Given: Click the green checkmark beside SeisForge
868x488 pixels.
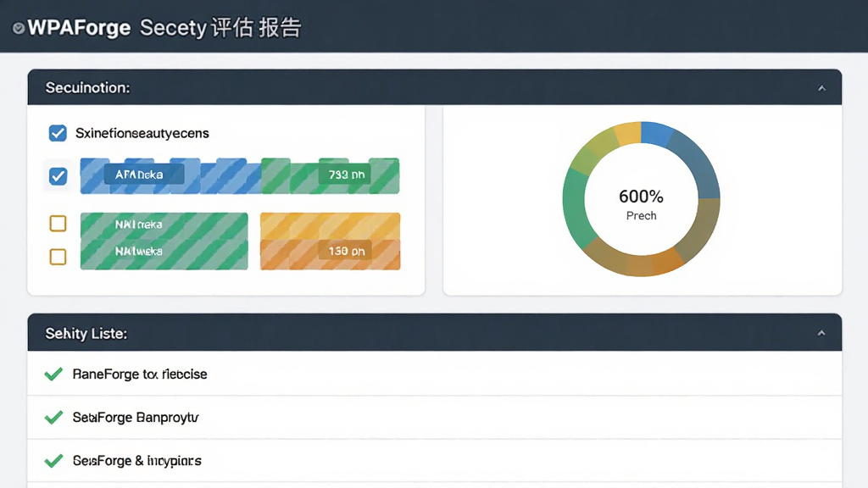Looking at the screenshot, I should (53, 461).
